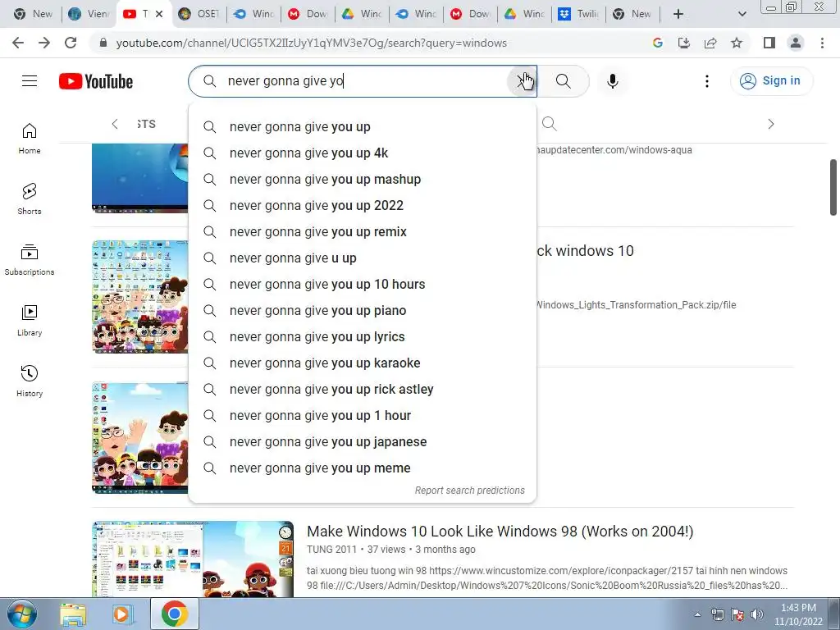This screenshot has height=630, width=840.
Task: Toggle the browser side panel
Action: coord(769,43)
